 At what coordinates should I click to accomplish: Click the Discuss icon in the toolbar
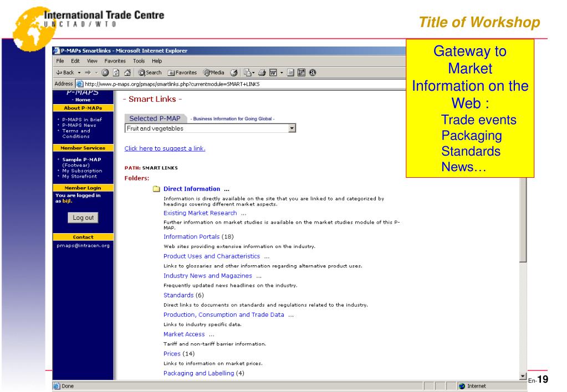click(290, 73)
